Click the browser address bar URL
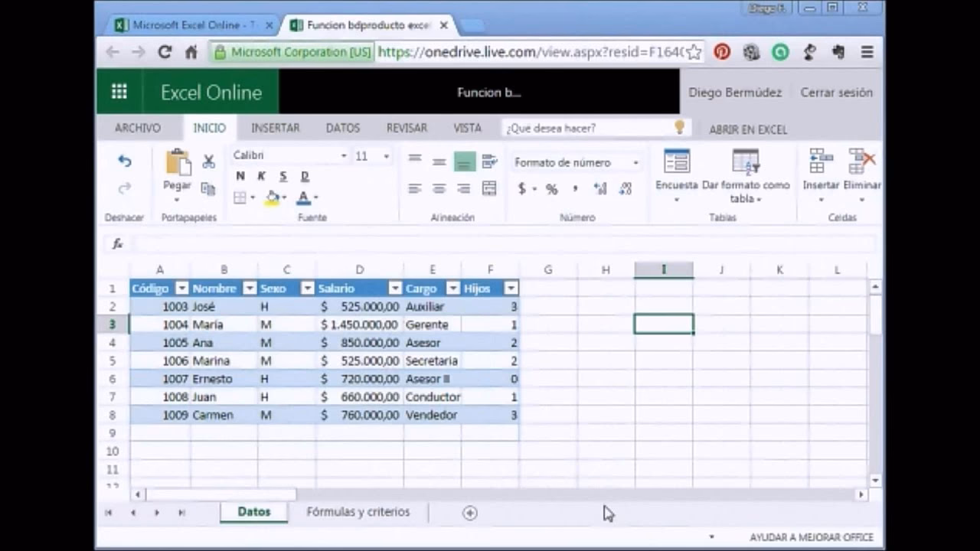The image size is (980, 551). (x=529, y=52)
